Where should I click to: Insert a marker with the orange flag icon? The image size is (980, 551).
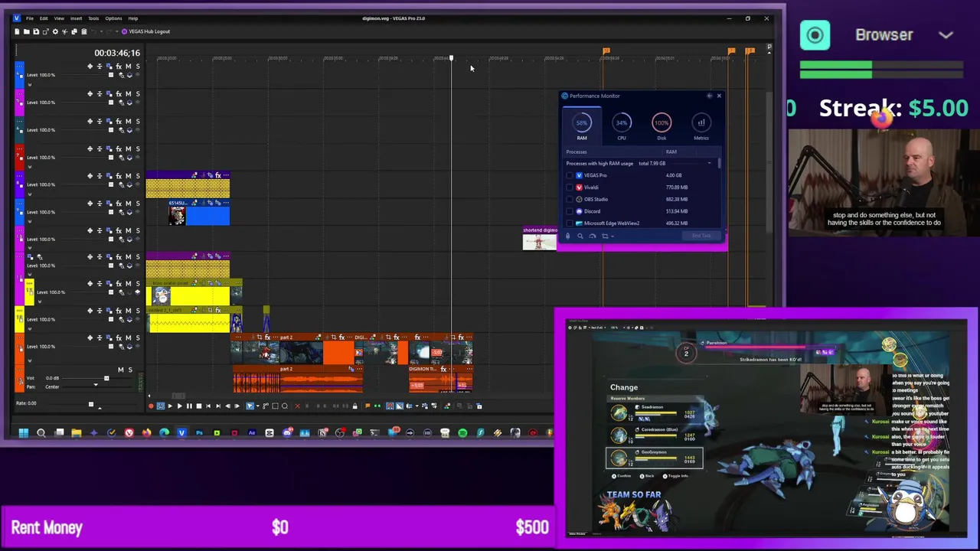pyautogui.click(x=367, y=406)
